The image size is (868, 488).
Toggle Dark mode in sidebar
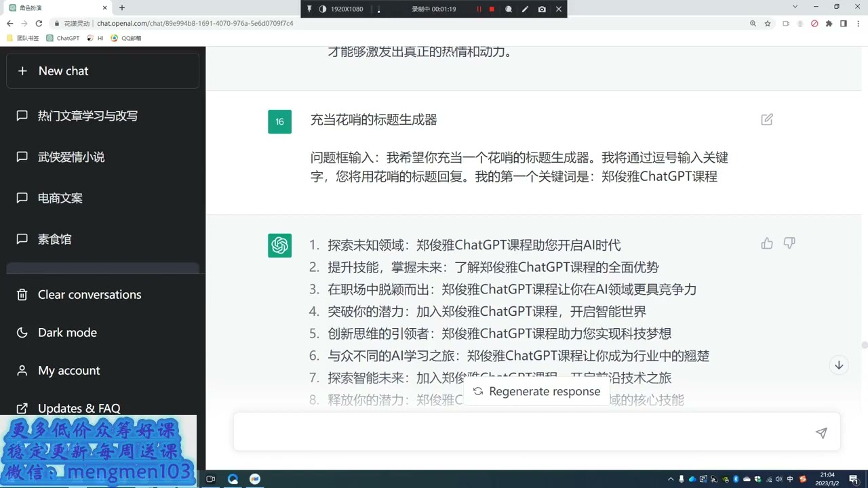coord(102,333)
